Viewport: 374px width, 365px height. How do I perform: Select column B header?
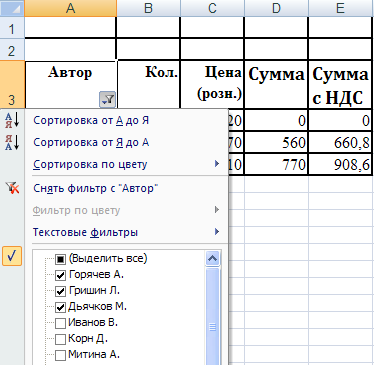pos(148,8)
